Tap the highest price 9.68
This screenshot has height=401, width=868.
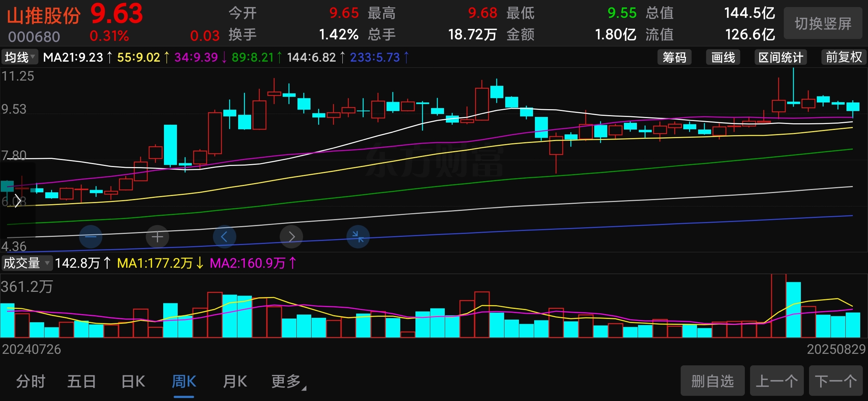click(x=482, y=13)
